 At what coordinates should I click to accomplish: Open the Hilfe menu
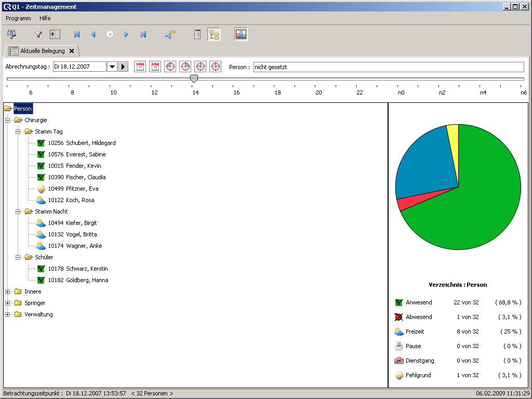coord(45,18)
